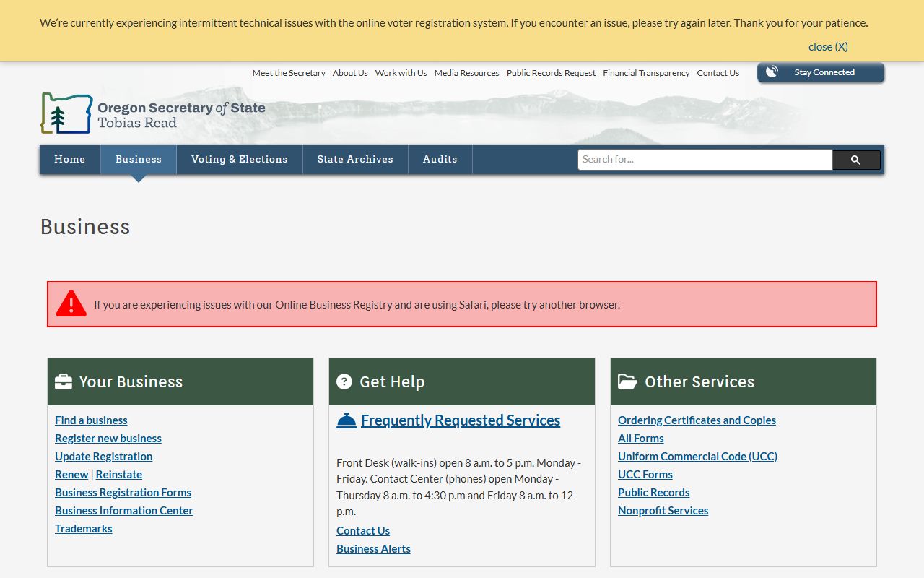This screenshot has height=578, width=924.
Task: Open Public Records link in Other Services
Action: (x=654, y=493)
